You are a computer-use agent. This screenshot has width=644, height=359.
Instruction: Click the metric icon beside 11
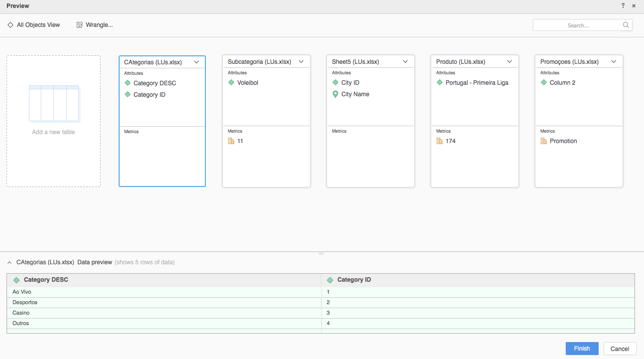coord(231,141)
